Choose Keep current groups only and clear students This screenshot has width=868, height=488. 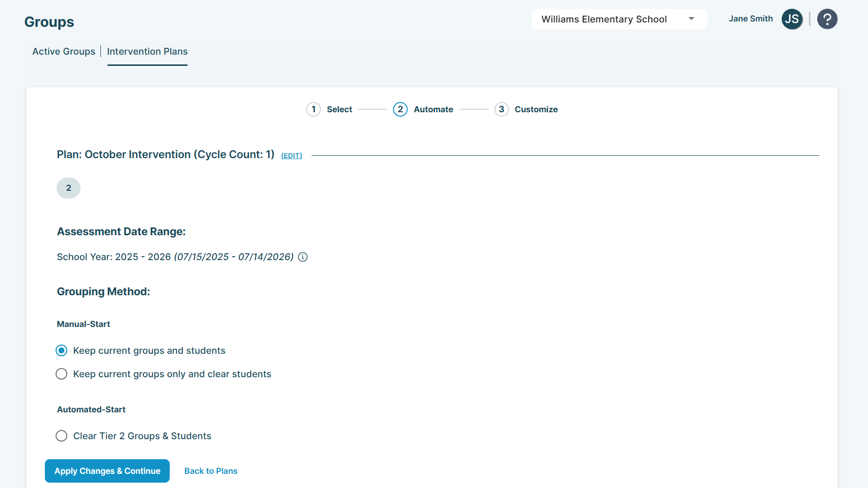(61, 374)
